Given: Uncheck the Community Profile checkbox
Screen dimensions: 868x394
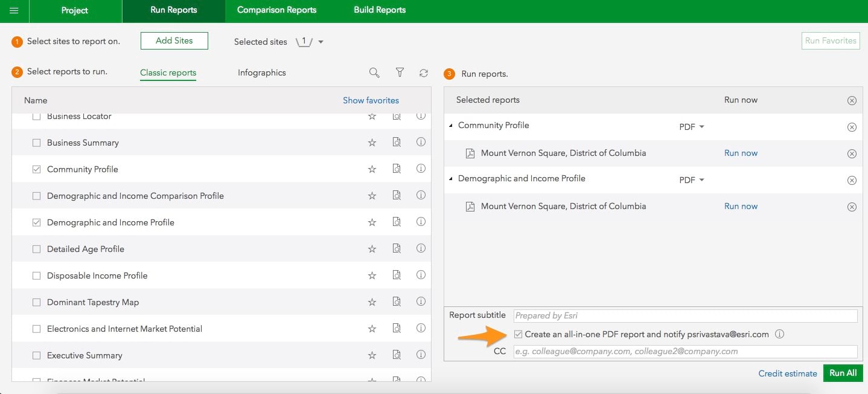Looking at the screenshot, I should 36,169.
